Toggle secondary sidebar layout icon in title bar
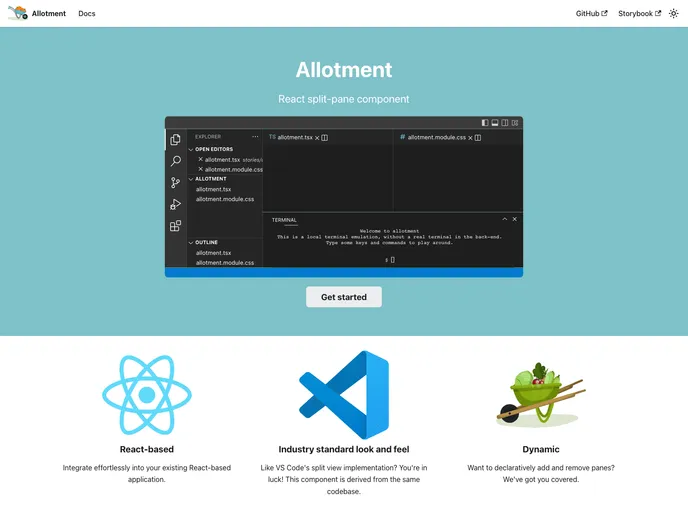The image size is (688, 512). point(505,123)
